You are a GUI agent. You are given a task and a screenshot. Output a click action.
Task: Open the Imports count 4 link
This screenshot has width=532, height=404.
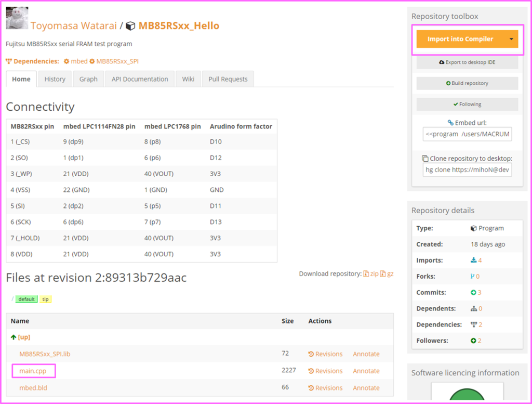click(480, 260)
